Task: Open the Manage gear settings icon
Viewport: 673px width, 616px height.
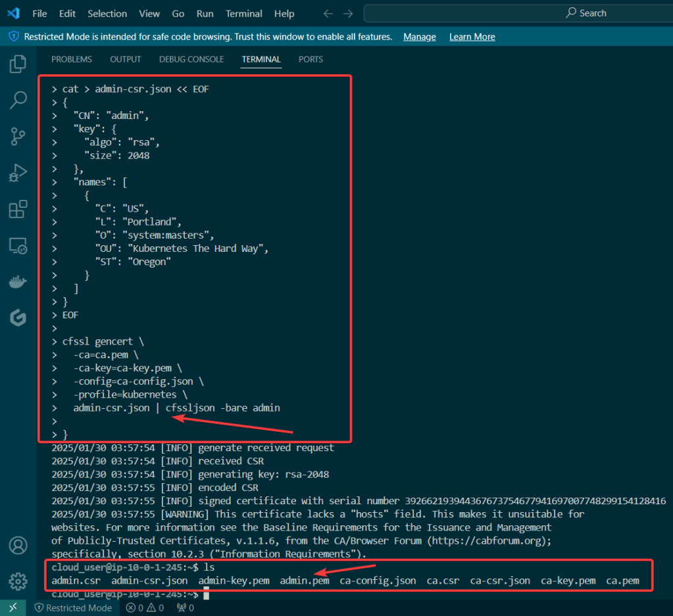Action: 18,581
